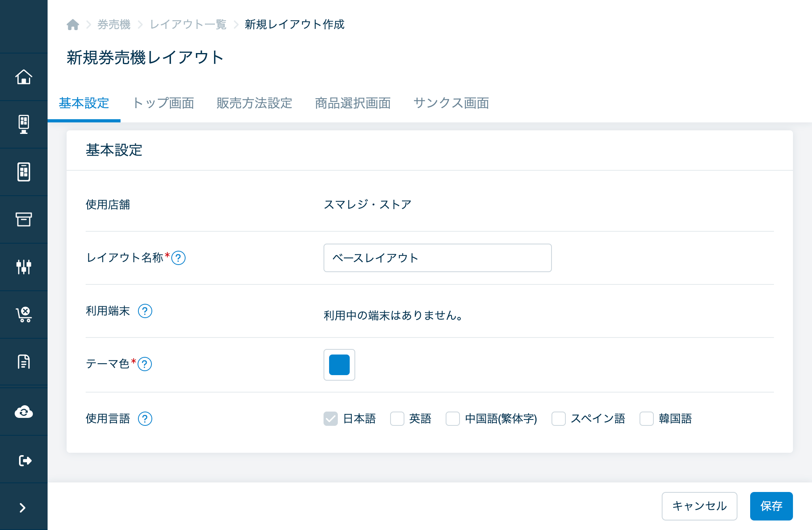This screenshot has width=812, height=530.
Task: Select the 基本設定 tab
Action: click(84, 103)
